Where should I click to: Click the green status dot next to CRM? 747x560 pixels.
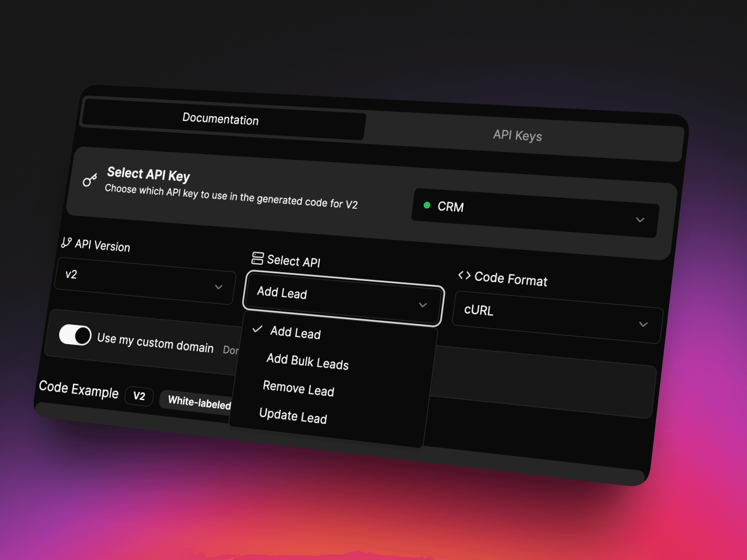[427, 205]
